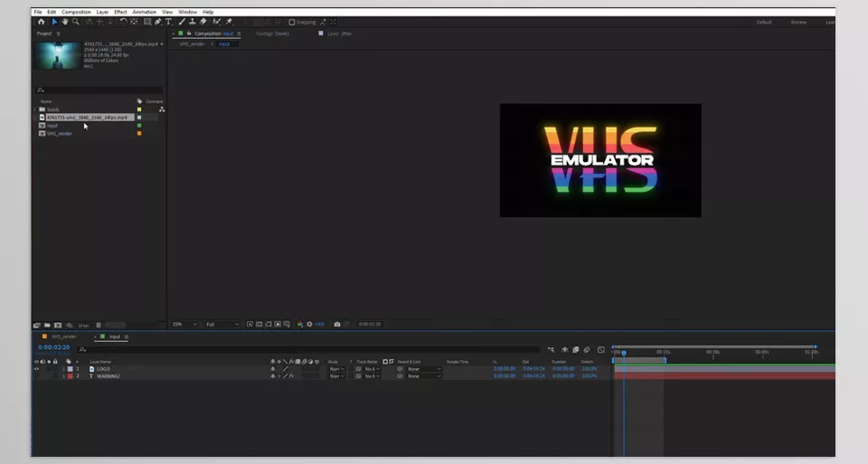The width and height of the screenshot is (868, 464).
Task: Click the trash delete icon in Project panel
Action: (99, 325)
